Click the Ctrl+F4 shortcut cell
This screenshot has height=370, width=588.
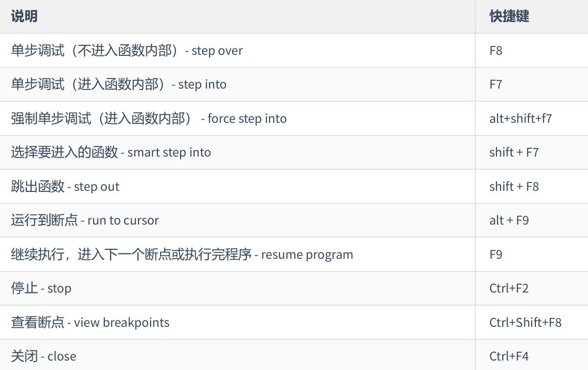[x=509, y=356]
